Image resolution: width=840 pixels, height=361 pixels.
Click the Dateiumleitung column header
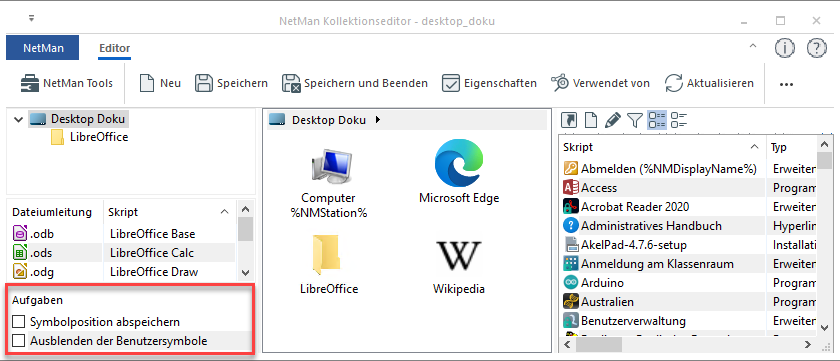pyautogui.click(x=52, y=212)
